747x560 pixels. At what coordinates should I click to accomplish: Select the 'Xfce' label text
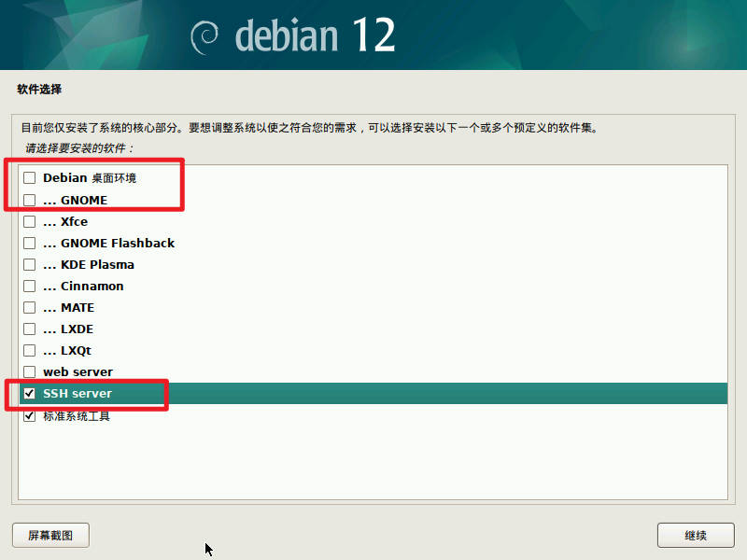pos(75,221)
